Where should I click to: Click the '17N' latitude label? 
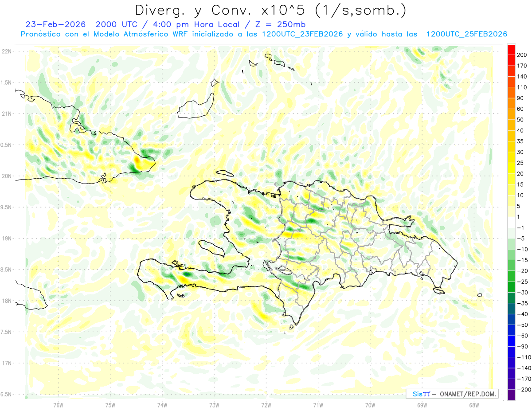click(x=7, y=363)
